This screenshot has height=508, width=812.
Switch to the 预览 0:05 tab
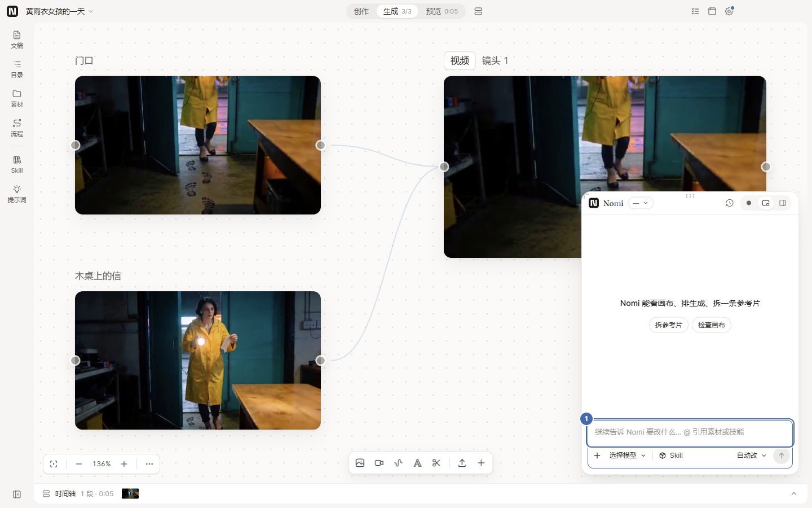(442, 11)
